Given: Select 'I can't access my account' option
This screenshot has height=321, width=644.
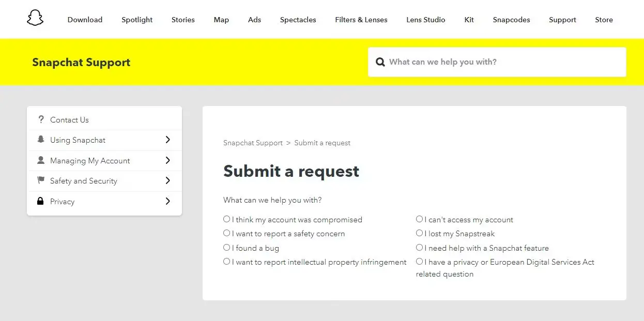Looking at the screenshot, I should [419, 219].
